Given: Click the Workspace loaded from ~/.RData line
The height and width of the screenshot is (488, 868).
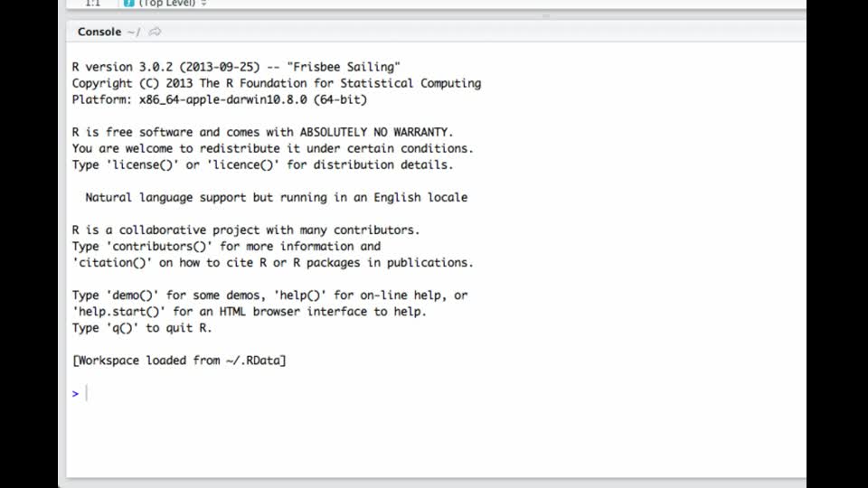Looking at the screenshot, I should [179, 361].
